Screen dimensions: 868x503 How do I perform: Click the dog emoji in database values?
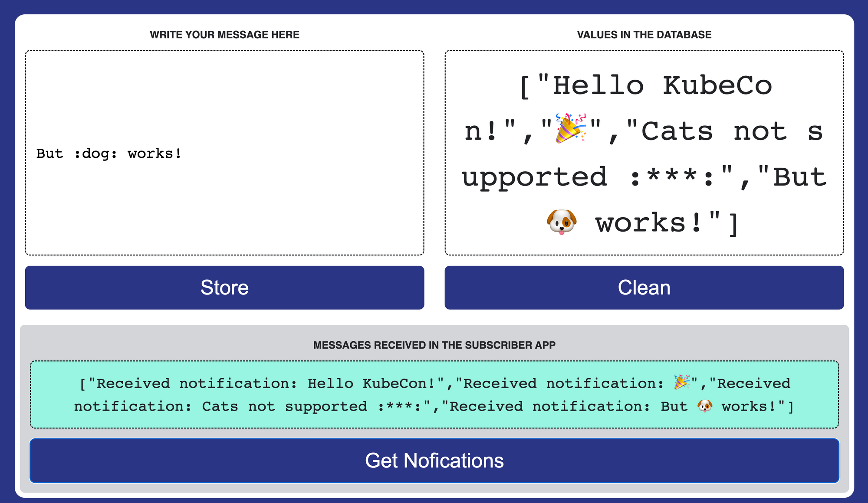point(562,222)
